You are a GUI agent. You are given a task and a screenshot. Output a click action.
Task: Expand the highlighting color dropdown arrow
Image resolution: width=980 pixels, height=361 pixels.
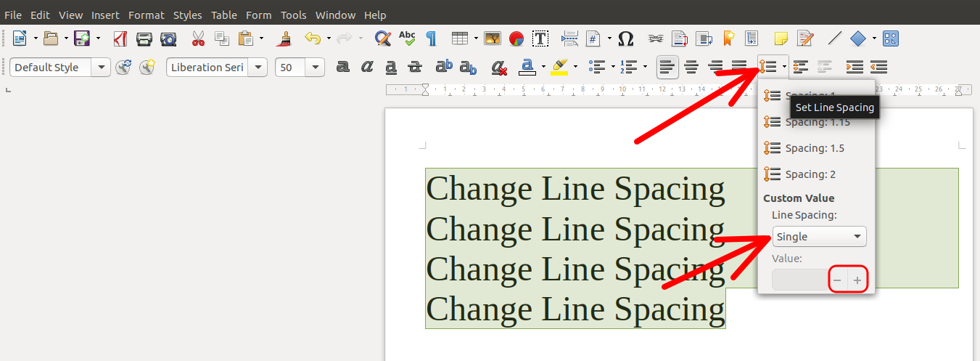575,67
